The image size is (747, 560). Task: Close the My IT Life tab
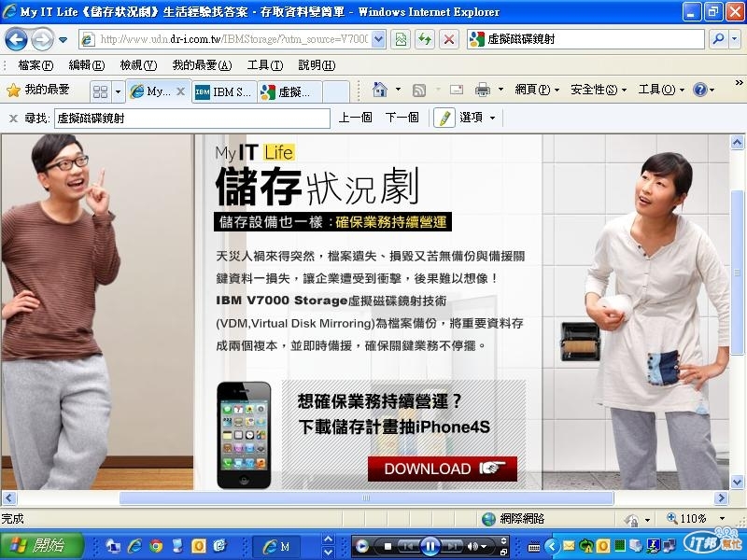pos(180,91)
